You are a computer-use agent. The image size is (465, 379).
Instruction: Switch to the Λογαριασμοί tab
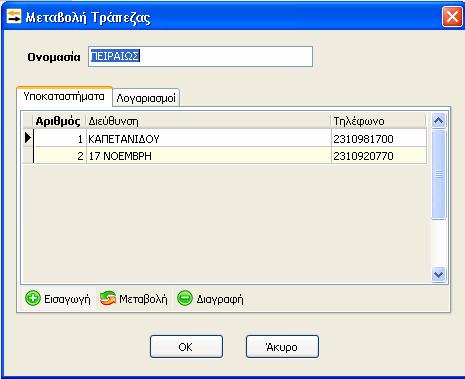pos(146,98)
